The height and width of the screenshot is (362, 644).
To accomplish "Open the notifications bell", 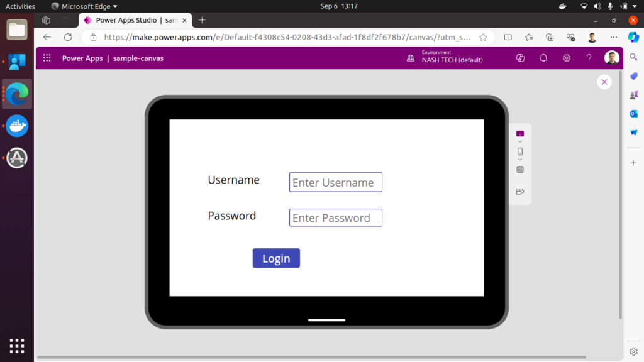I will [x=543, y=58].
